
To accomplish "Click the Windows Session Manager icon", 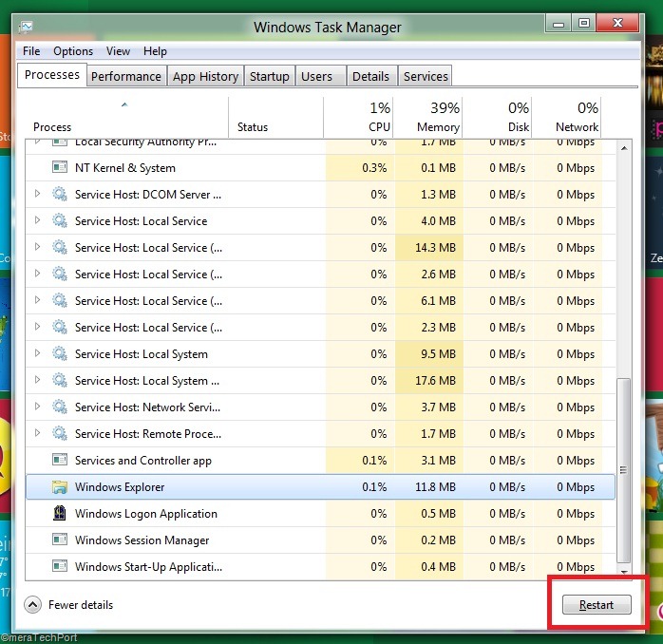I will pyautogui.click(x=60, y=540).
